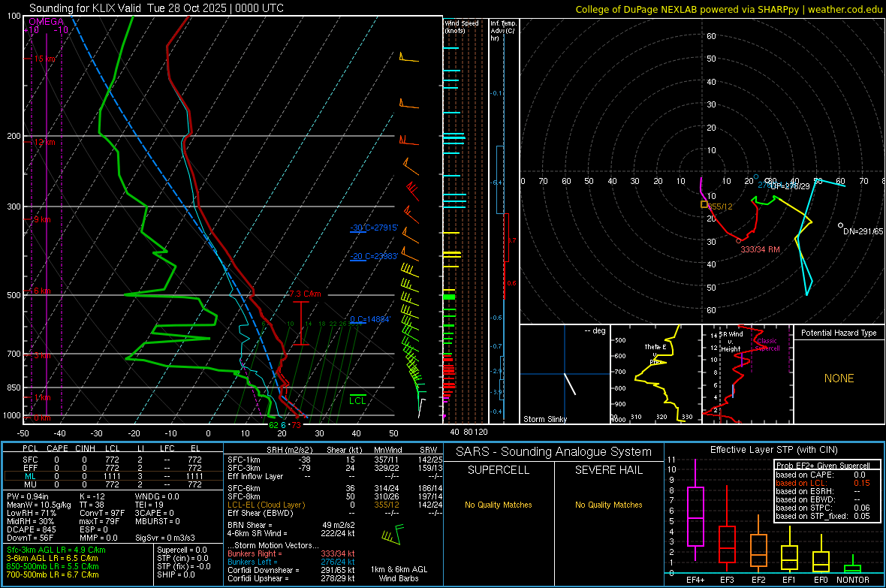Click the red 'based on LCL:' legend row
The image size is (886, 588).
click(823, 483)
